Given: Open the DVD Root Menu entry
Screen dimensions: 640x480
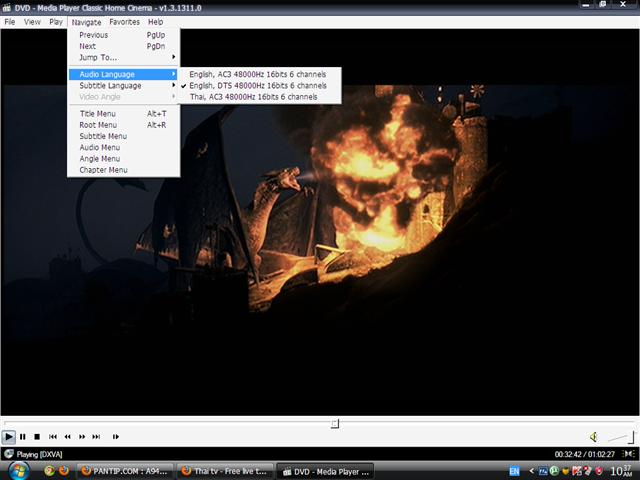Looking at the screenshot, I should 124,125.
